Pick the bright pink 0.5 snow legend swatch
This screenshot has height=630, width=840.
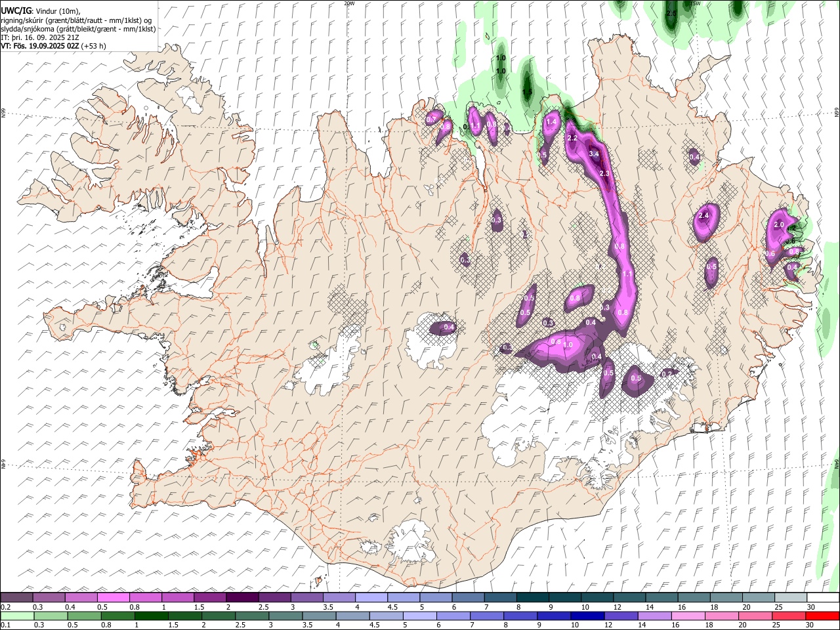pyautogui.click(x=113, y=598)
